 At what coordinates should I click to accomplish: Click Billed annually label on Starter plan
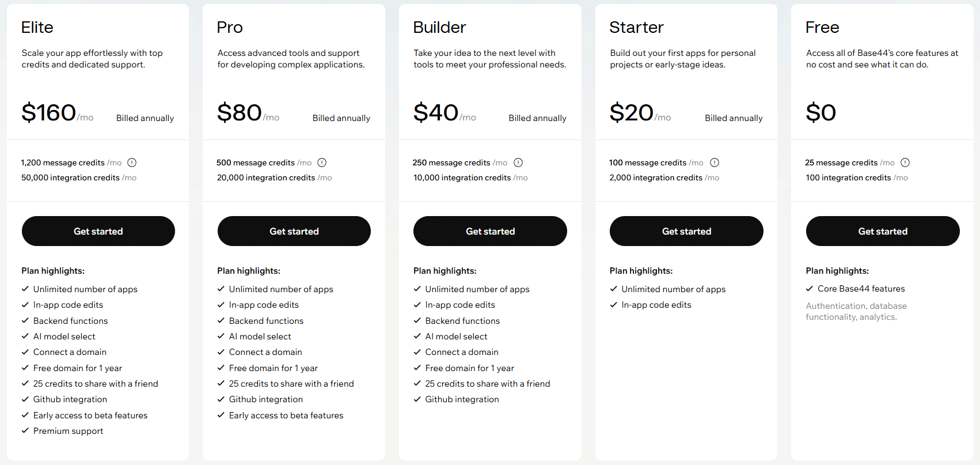tap(734, 118)
